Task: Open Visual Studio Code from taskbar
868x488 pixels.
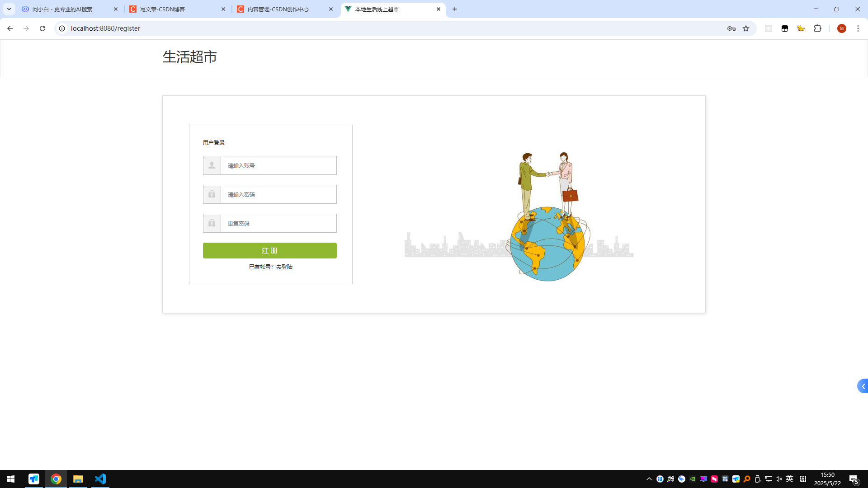Action: (x=100, y=479)
